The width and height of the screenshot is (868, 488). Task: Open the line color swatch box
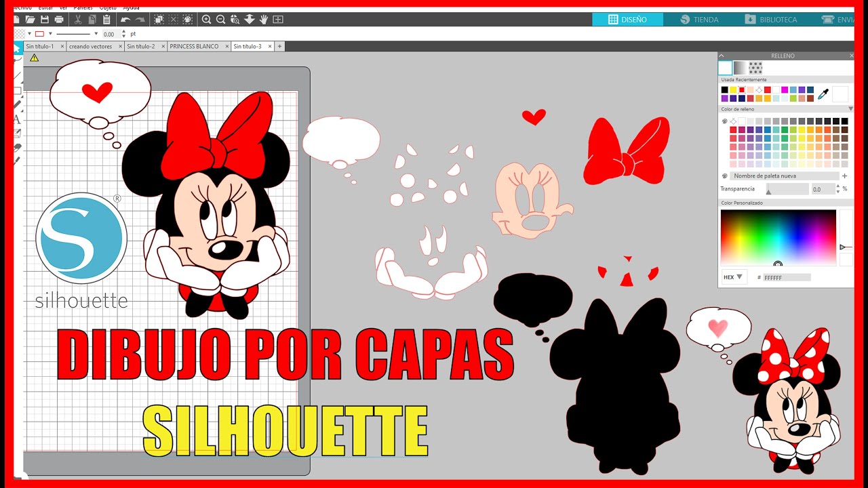tap(40, 34)
